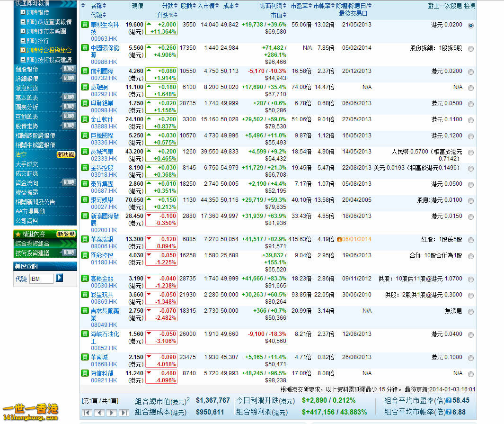Open 技術投資建議 under 精選內容
The image size is (504, 424).
point(33,253)
